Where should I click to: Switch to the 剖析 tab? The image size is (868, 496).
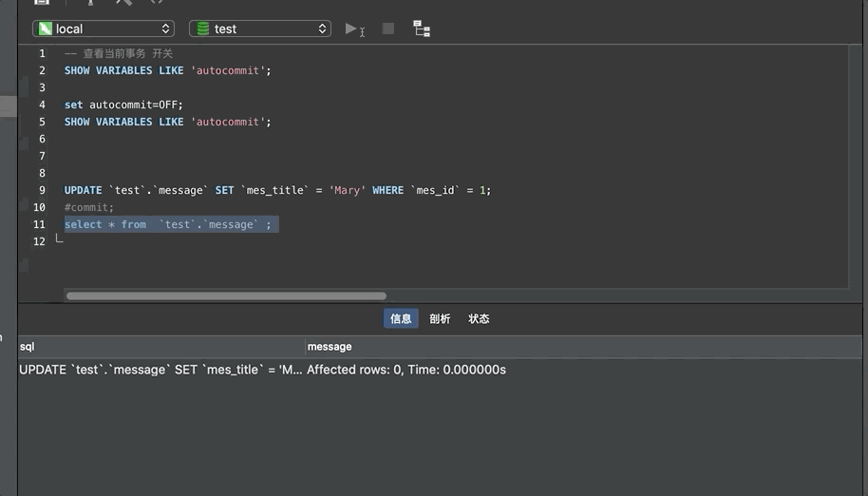tap(440, 318)
